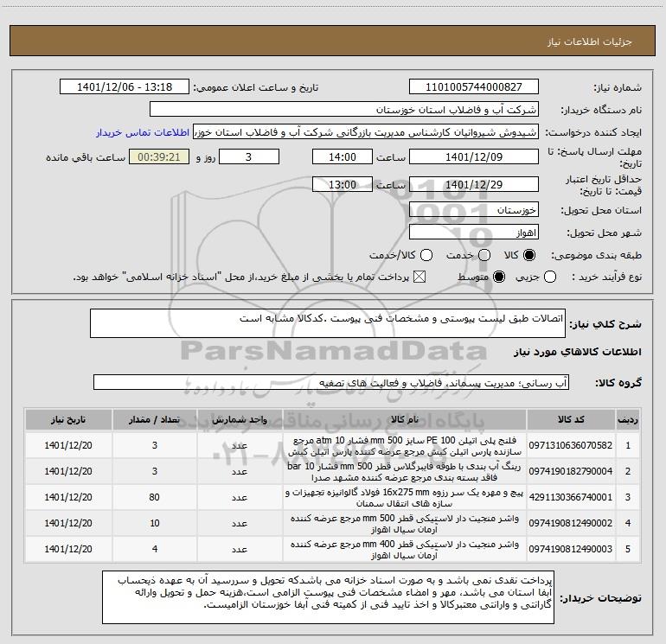Click quantity 4 in row 5
Viewport: 666px width, 644px height.
[155, 549]
